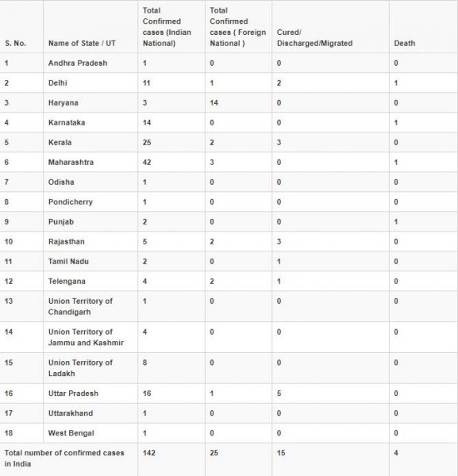Image resolution: width=458 pixels, height=476 pixels.
Task: Click the 'Death' column header
Action: tap(404, 44)
